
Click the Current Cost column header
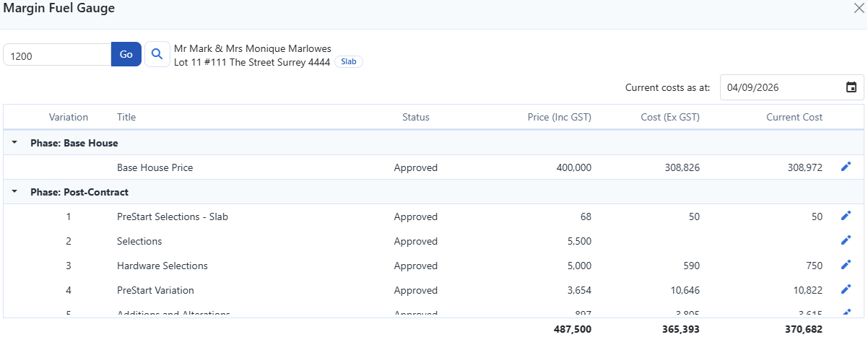[794, 117]
